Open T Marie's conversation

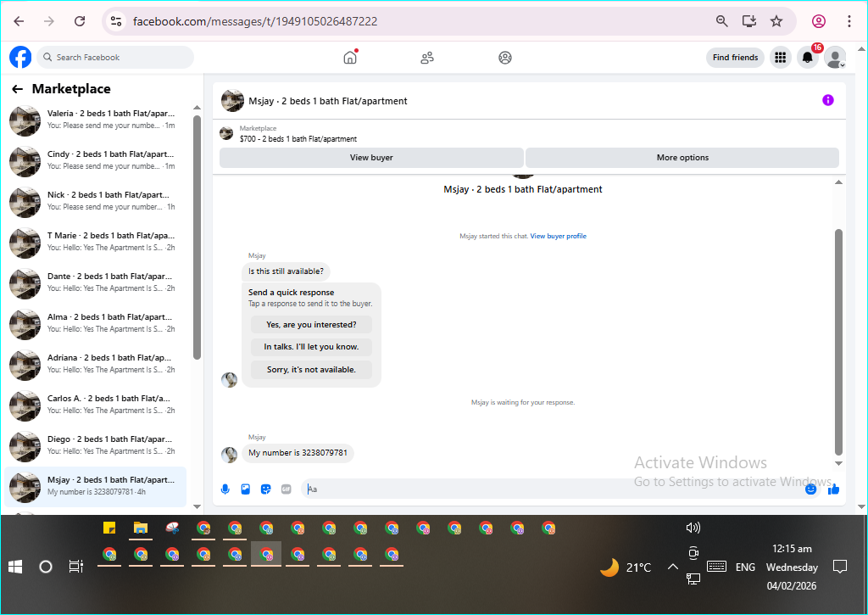coord(95,243)
